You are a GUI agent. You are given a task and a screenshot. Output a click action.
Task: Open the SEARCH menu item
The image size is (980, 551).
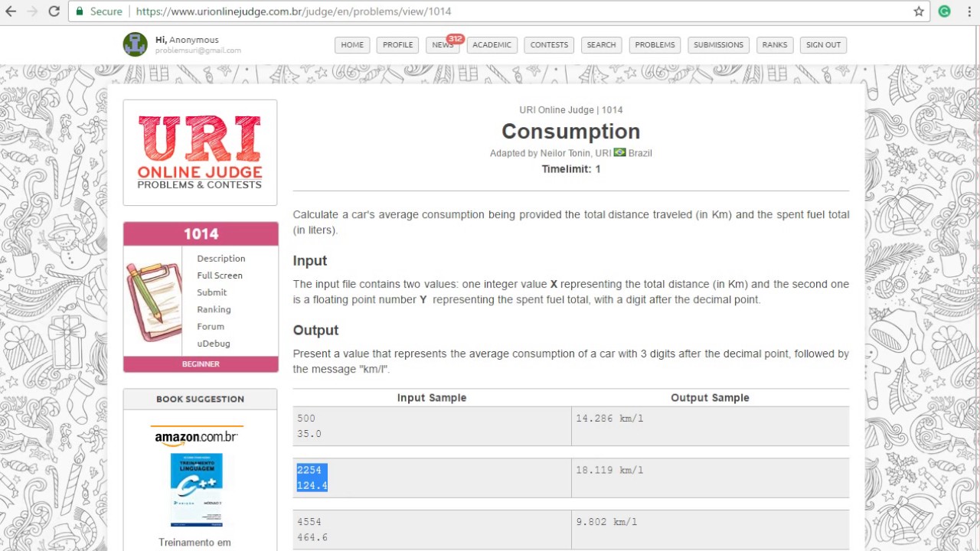point(601,44)
